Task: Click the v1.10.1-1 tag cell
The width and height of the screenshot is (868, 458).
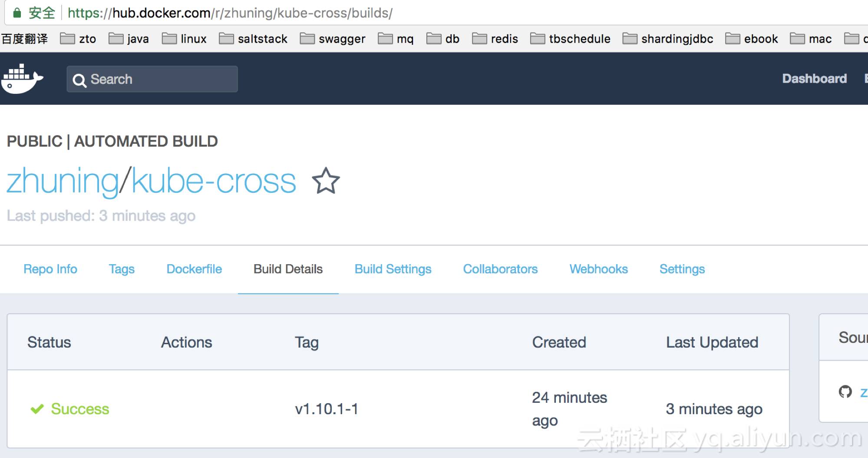Action: [x=327, y=409]
